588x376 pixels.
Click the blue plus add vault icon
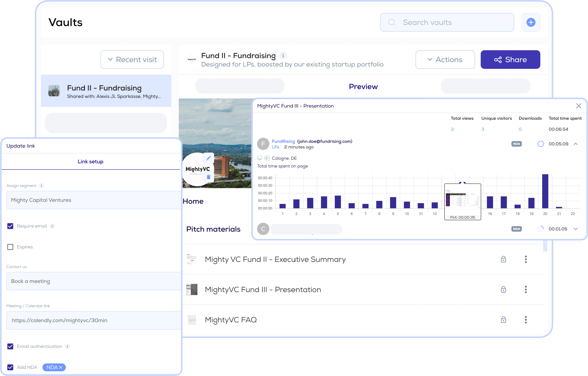coord(531,22)
